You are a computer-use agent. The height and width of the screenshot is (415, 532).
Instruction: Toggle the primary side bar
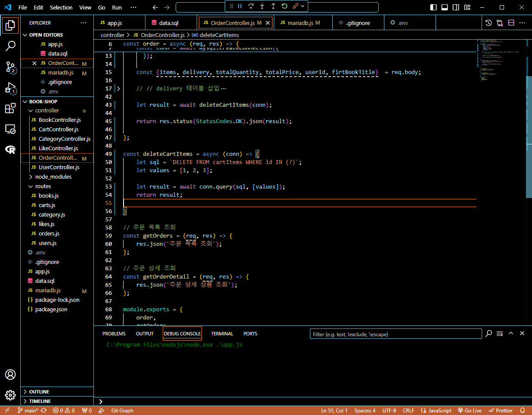point(433,7)
